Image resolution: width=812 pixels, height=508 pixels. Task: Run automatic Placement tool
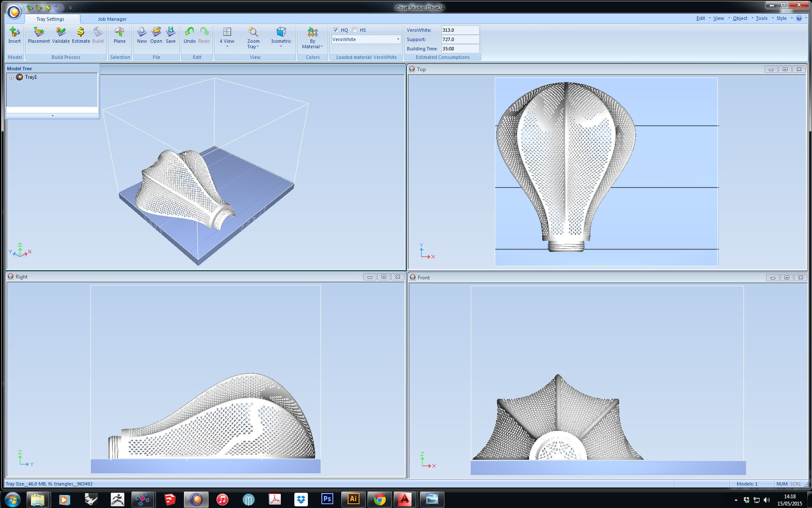[38, 32]
